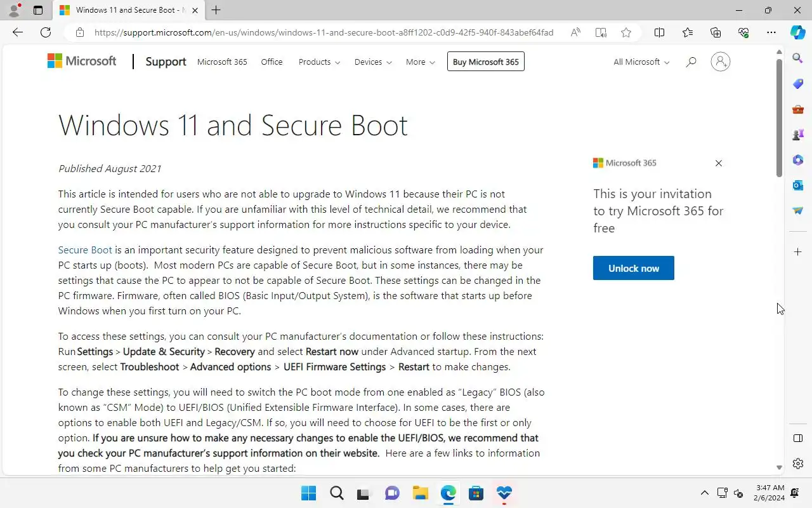Open tab actions menu
Screen dimensions: 812x508
click(38, 10)
